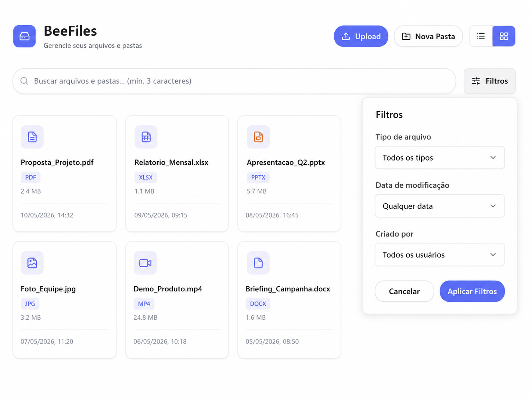Screen dimensions: 532x399
Task: Toggle the Filtros panel button
Action: pos(489,81)
